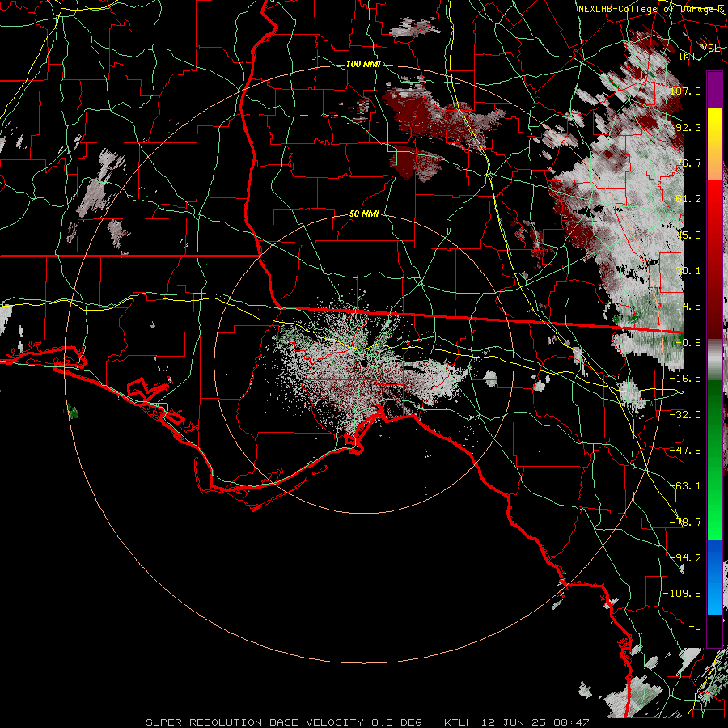Viewport: 728px width, 728px height.
Task: Click the -63.1 velocity scale value
Action: 685,486
